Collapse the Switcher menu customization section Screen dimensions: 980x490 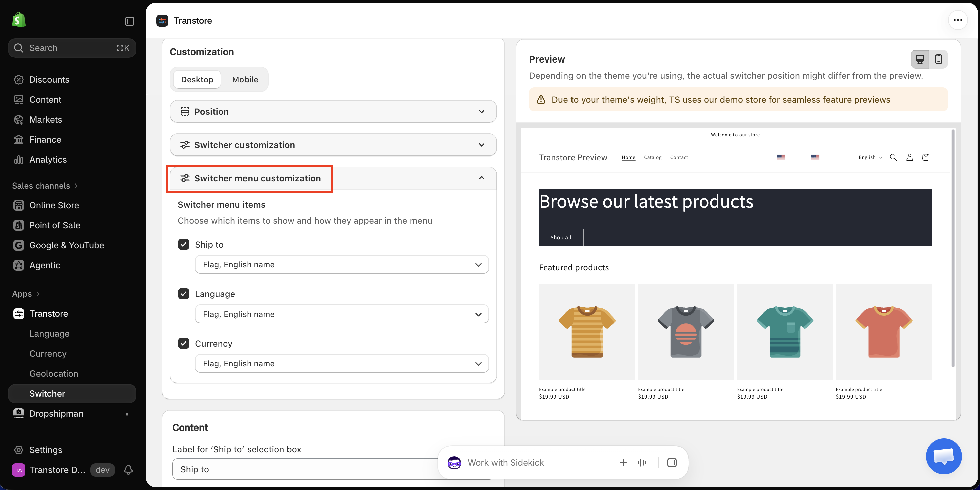(x=333, y=178)
